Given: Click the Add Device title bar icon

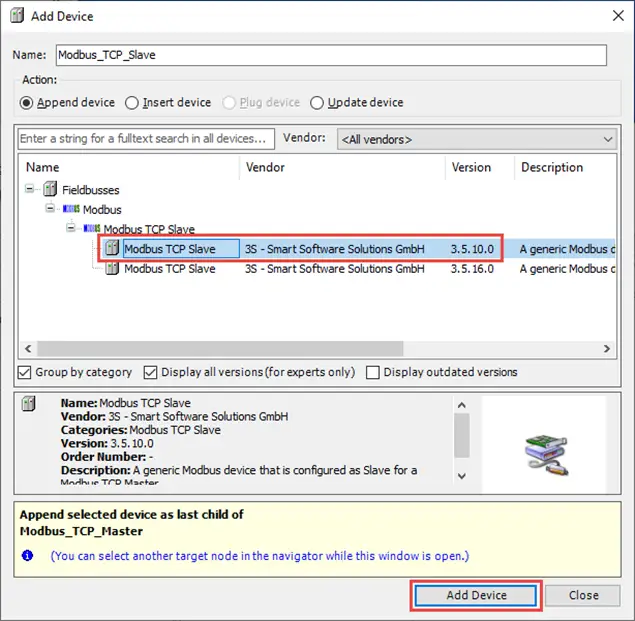Looking at the screenshot, I should [17, 16].
